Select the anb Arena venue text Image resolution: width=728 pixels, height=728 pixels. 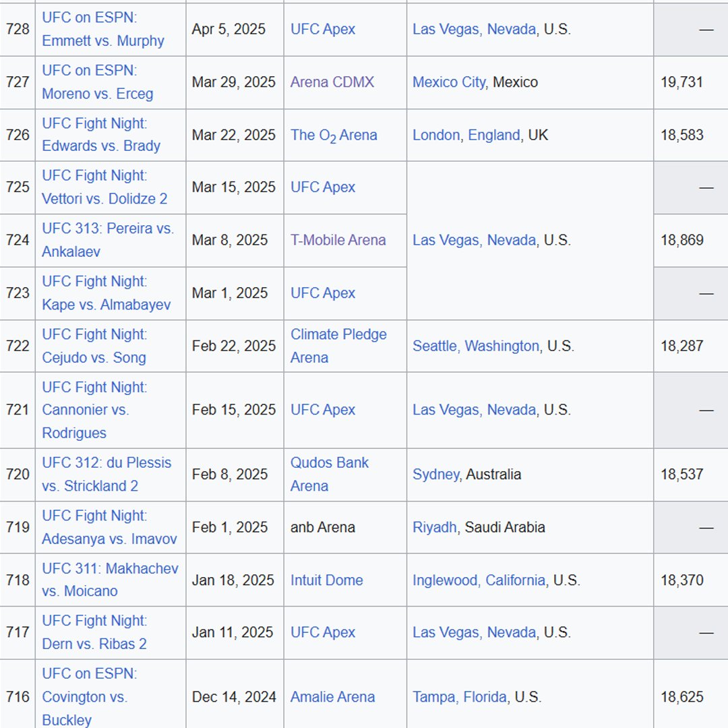(x=323, y=527)
